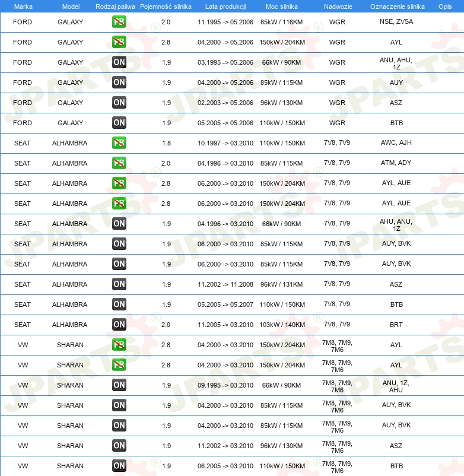464x476 pixels.
Task: Click the dates 09.1995 -> 03.2010
Action: coord(225,385)
